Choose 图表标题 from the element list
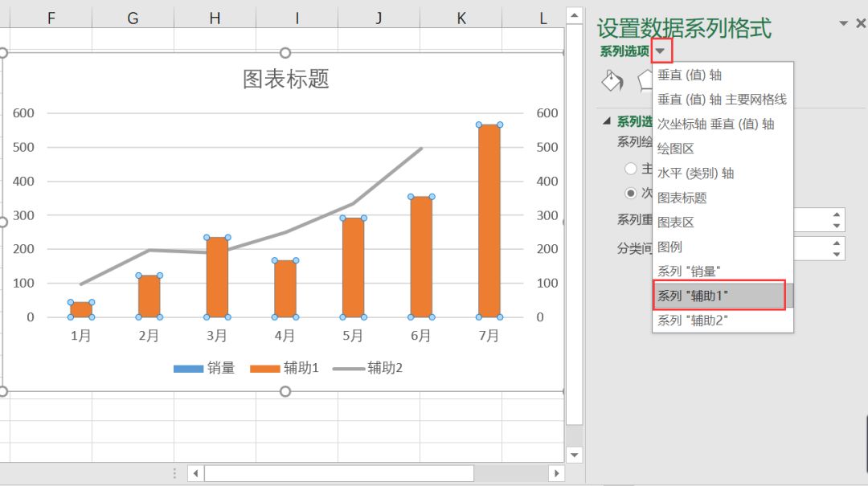Image resolution: width=868 pixels, height=486 pixels. [690, 197]
